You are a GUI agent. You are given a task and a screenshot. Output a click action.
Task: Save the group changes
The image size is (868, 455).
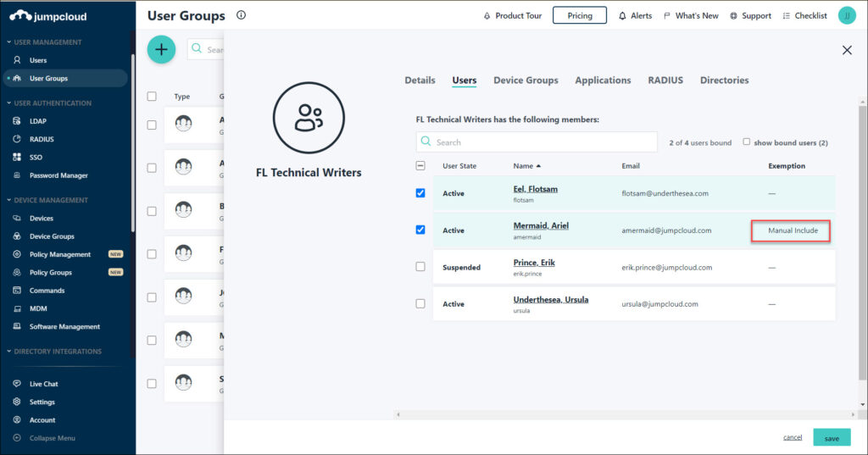[x=832, y=438]
